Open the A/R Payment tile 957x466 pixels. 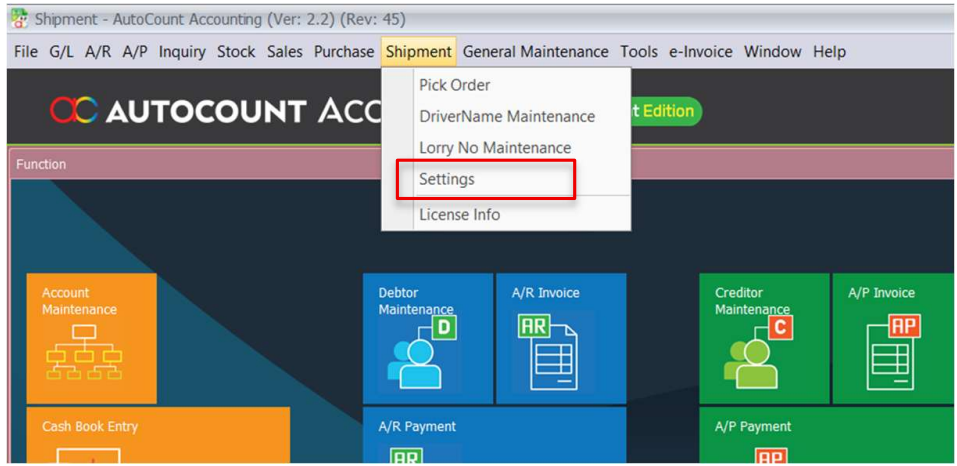[494, 435]
